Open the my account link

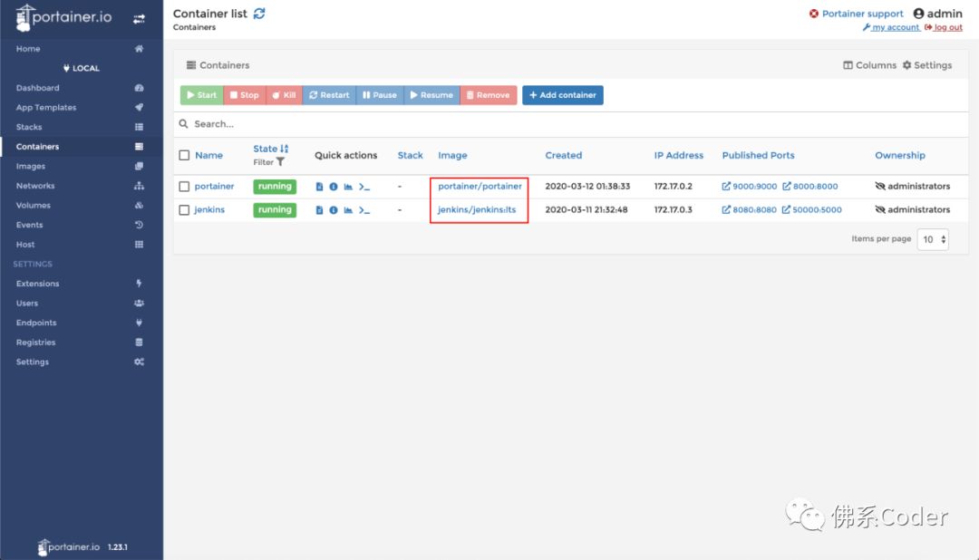coord(891,27)
